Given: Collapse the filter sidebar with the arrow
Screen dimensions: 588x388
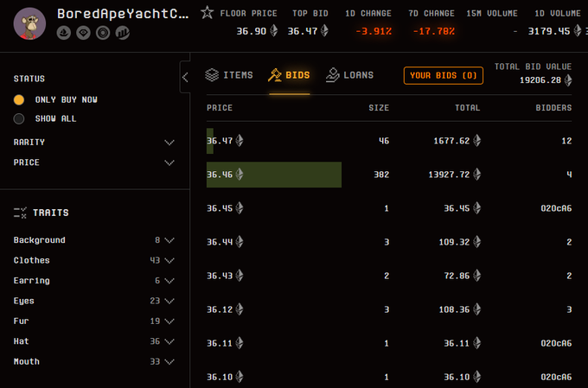Looking at the screenshot, I should tap(185, 77).
